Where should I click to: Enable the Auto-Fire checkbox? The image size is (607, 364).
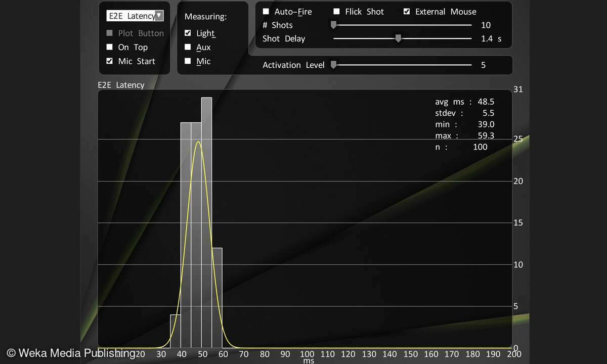266,12
